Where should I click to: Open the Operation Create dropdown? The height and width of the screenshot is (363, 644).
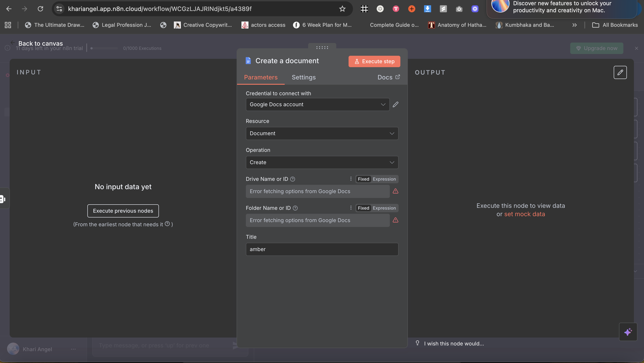tap(322, 162)
